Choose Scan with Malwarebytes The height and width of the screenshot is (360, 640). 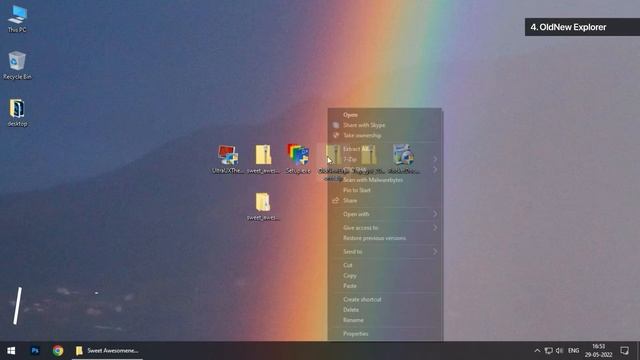tap(385, 180)
